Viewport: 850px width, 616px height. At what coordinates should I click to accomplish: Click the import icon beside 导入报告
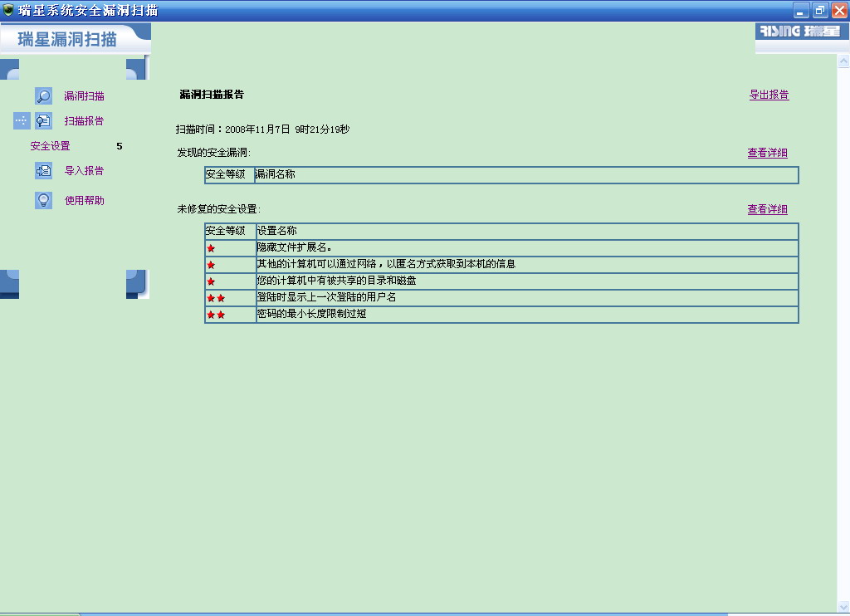click(x=43, y=171)
